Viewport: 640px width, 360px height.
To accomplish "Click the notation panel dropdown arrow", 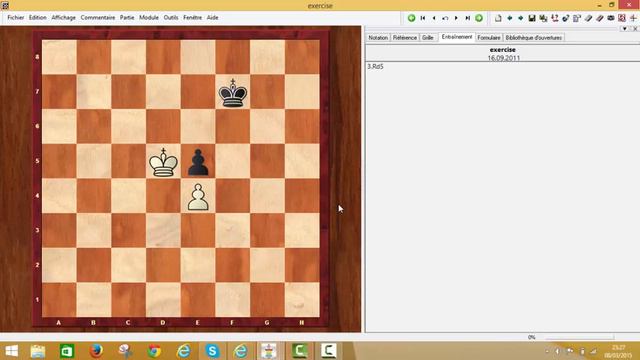I will click(625, 29).
